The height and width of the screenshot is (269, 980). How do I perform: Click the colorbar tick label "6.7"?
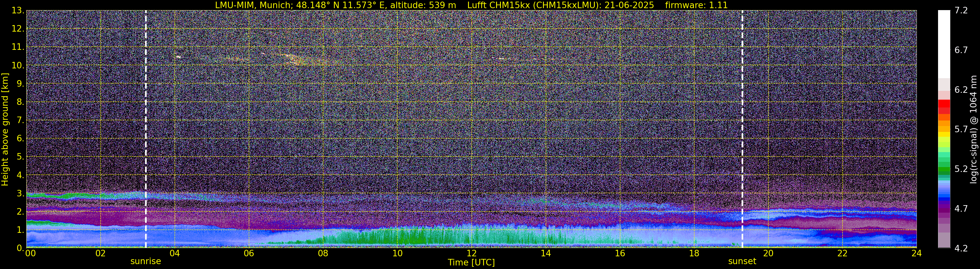[x=961, y=50]
